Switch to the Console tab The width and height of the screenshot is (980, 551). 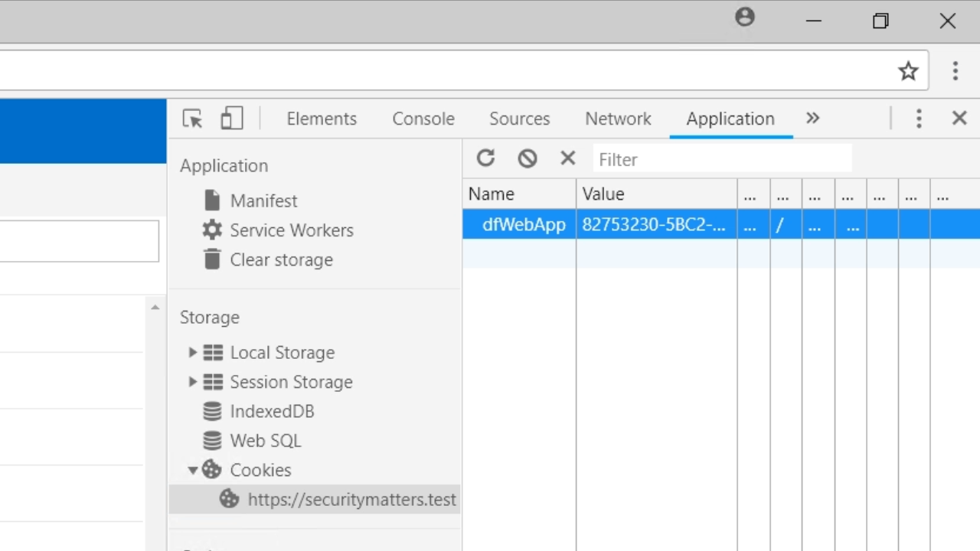click(423, 119)
